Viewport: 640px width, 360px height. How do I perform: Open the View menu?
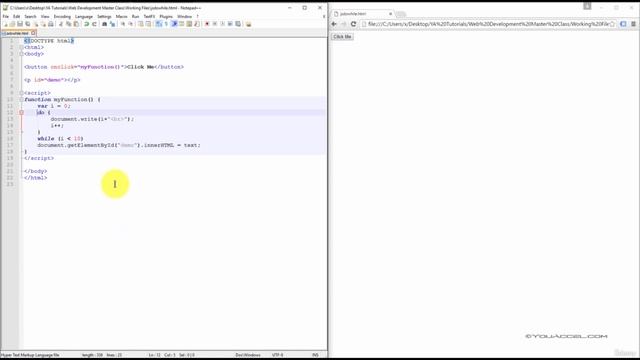click(x=45, y=16)
